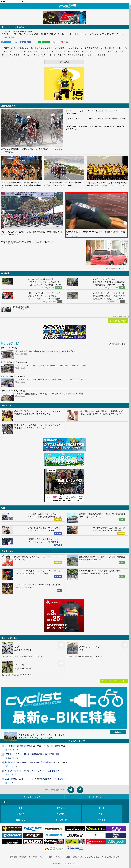
Task: Open the SANSPO.COM logo in footer
Action: [75, 848]
